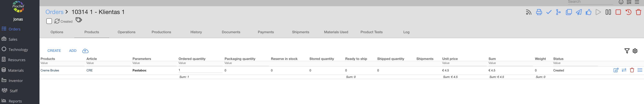Click the red stop square button
This screenshot has width=644, height=104.
click(618, 12)
